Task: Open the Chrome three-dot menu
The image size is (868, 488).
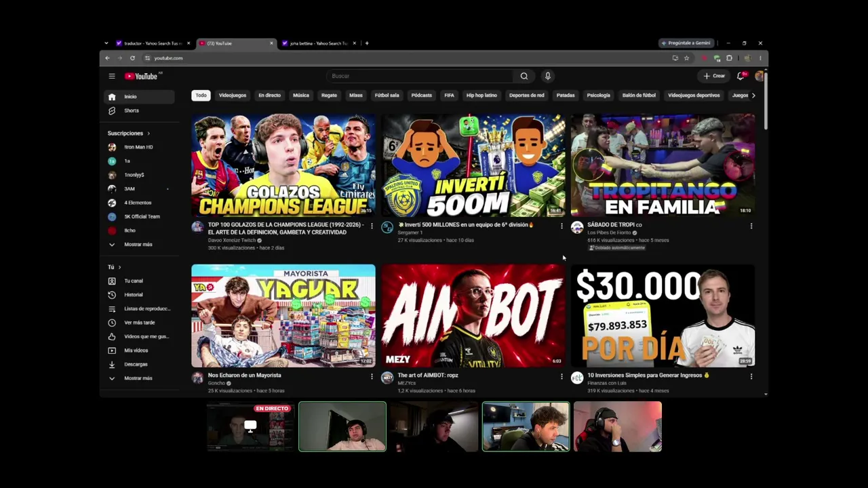Action: click(x=760, y=58)
